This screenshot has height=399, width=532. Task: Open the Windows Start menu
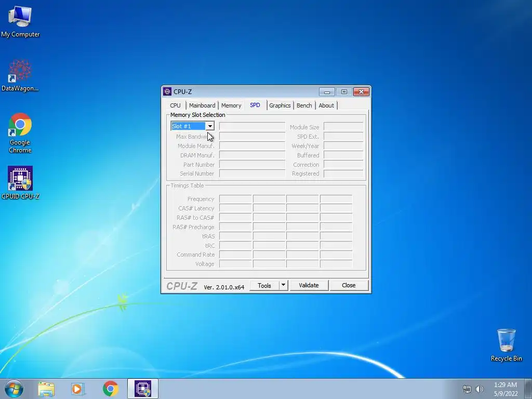point(14,389)
